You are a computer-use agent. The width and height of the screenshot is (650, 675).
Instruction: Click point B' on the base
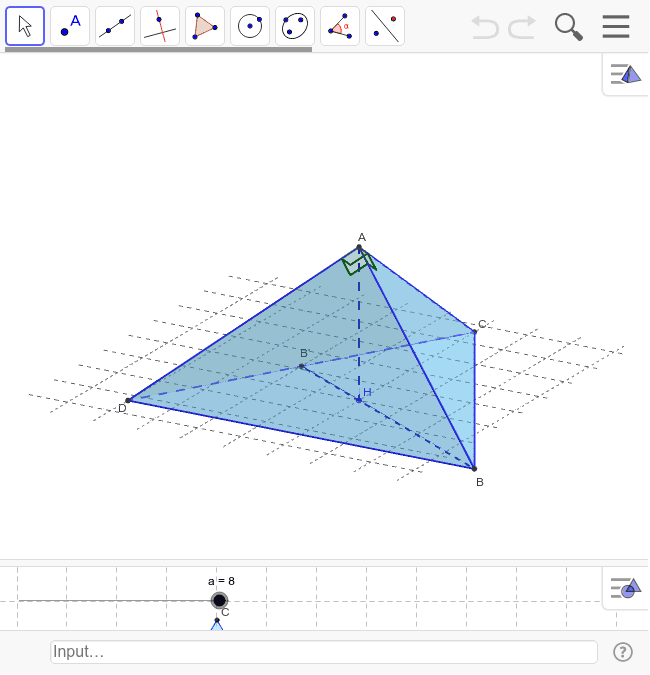tap(301, 366)
